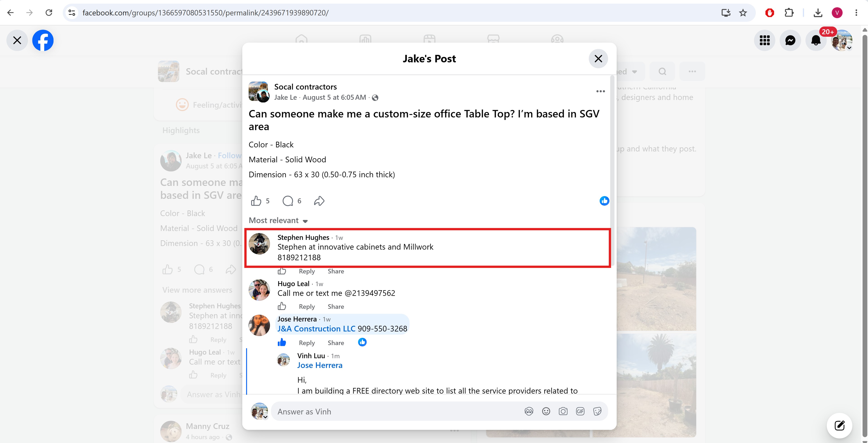Click the post timestamp August 5 at 6:05 AM
This screenshot has height=443, width=868.
[334, 97]
